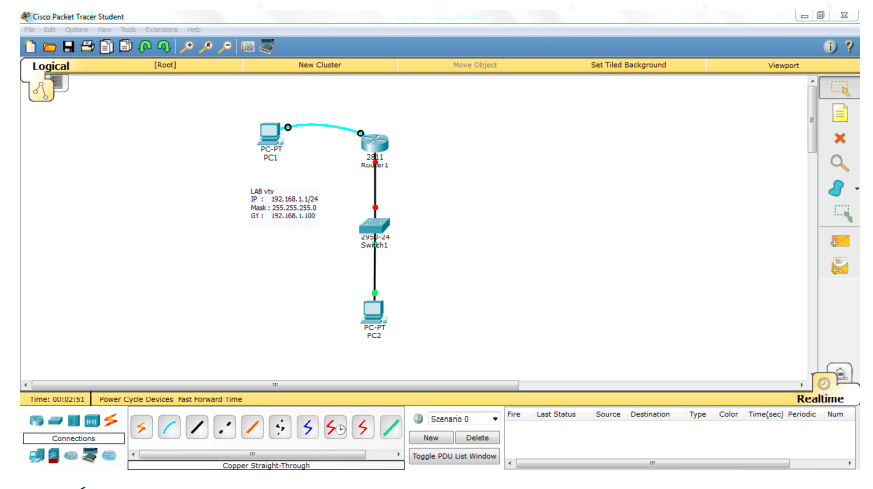This screenshot has width=873, height=489.
Task: Select the Router1 device on the canvas
Action: 374,143
